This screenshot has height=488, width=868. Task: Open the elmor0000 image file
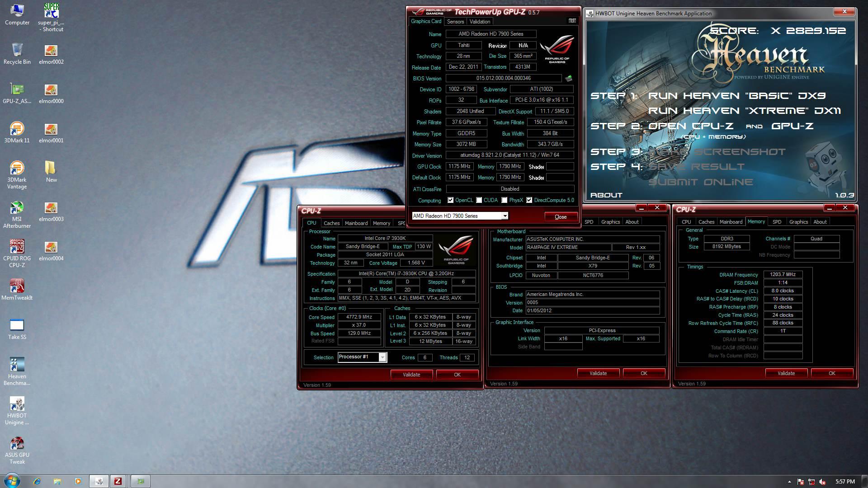click(x=51, y=94)
